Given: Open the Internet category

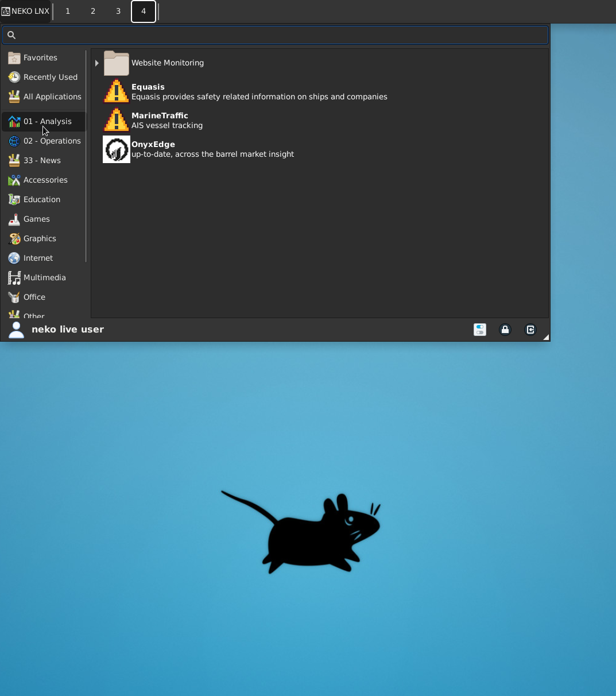Looking at the screenshot, I should pyautogui.click(x=44, y=258).
